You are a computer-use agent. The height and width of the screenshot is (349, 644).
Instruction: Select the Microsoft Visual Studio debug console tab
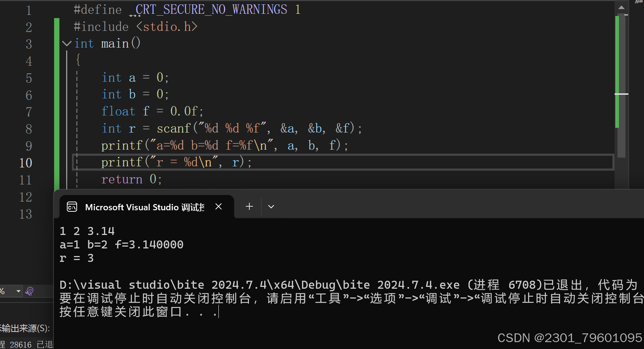pyautogui.click(x=147, y=207)
